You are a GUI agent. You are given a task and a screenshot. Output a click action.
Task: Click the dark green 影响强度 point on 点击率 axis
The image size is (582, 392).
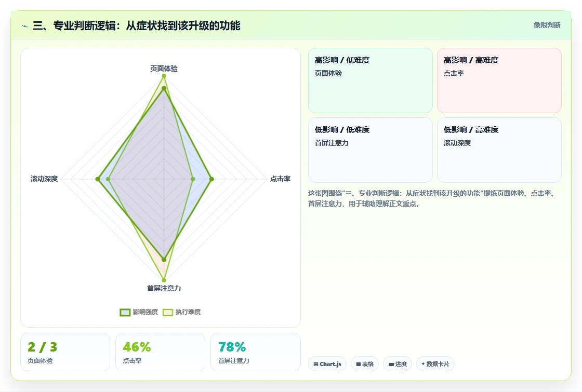211,179
